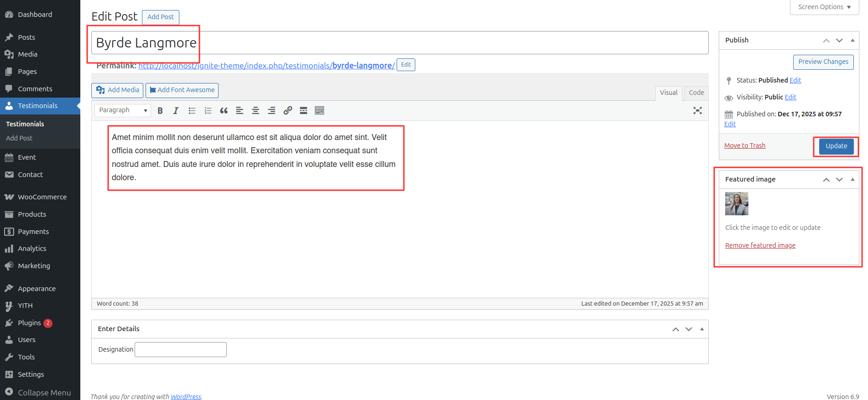Open Contact menu item
Screen dimensions: 868x400
pyautogui.click(x=40, y=175)
